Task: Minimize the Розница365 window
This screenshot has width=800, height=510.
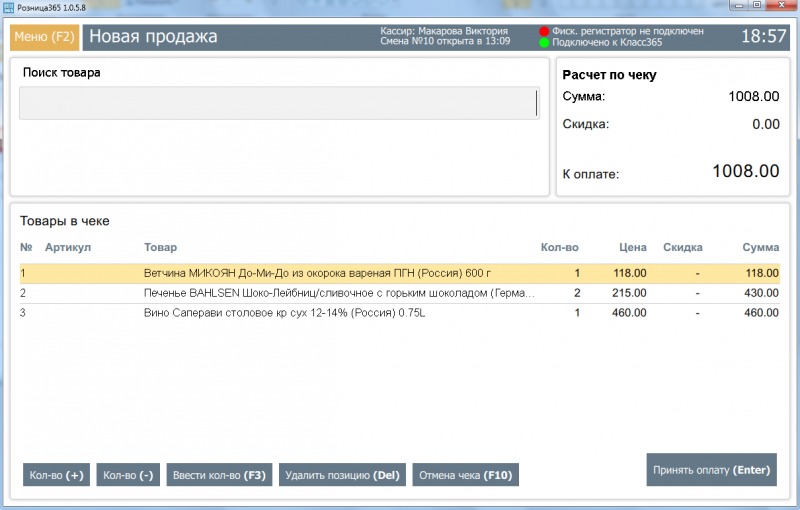Action: point(738,6)
